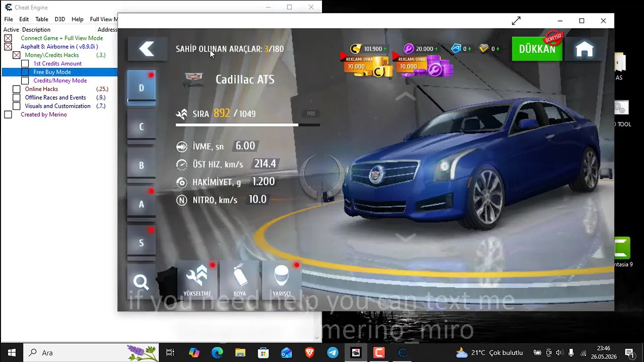
Task: Click the gold card currency icon
Action: pyautogui.click(x=484, y=49)
